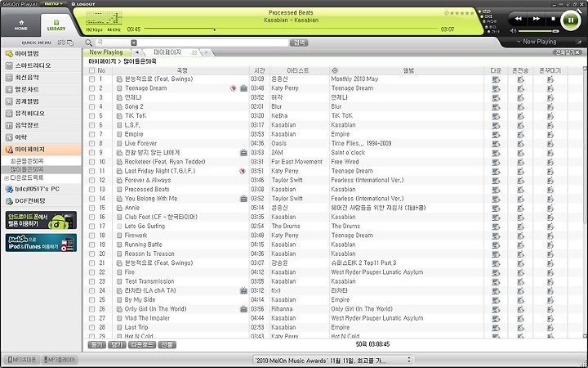Screen dimensions: 588x368
Task: Open DCF컨버팅 in the sidebar
Action: [x=42, y=201]
